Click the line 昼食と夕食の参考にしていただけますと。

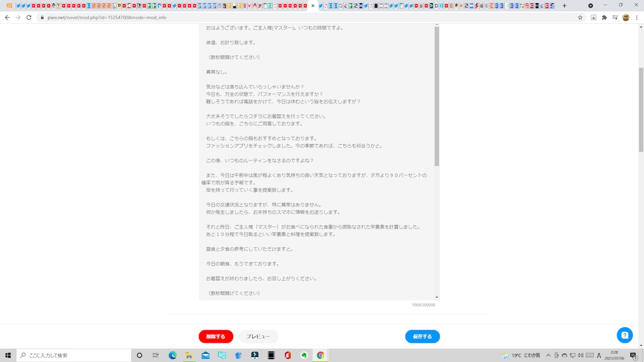pyautogui.click(x=250, y=249)
